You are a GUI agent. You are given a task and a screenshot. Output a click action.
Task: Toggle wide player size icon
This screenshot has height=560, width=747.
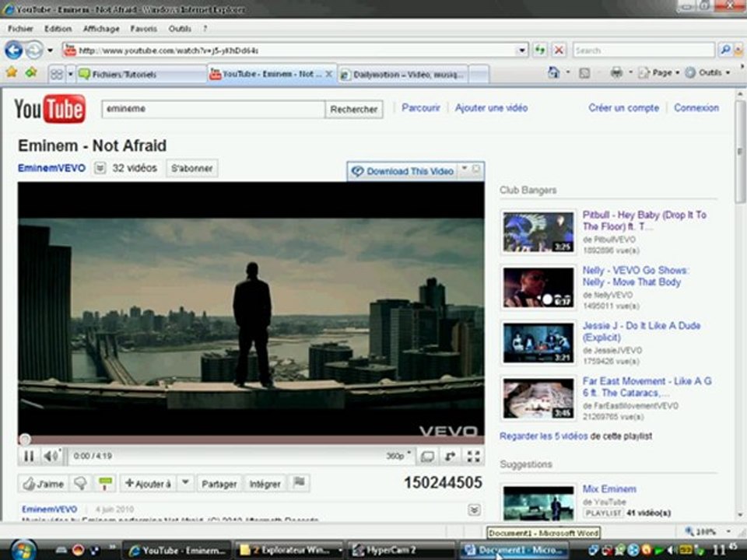coord(427,457)
